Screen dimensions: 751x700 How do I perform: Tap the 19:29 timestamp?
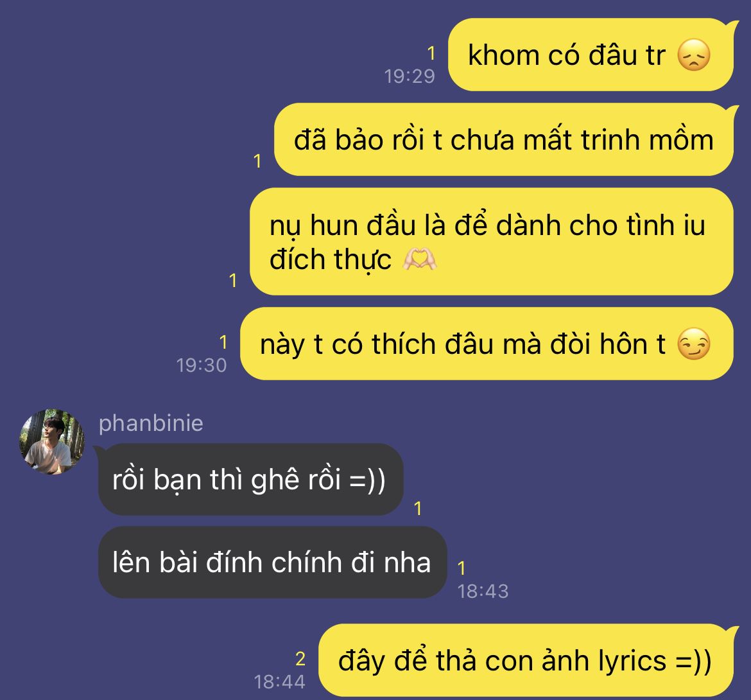410,76
